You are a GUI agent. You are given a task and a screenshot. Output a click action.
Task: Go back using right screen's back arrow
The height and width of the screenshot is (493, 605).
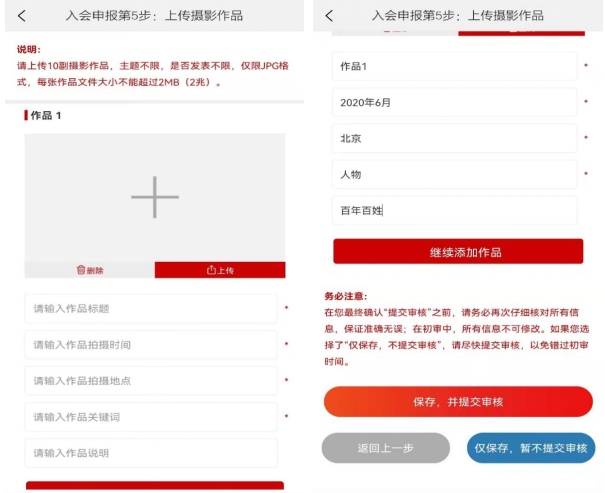click(x=329, y=16)
